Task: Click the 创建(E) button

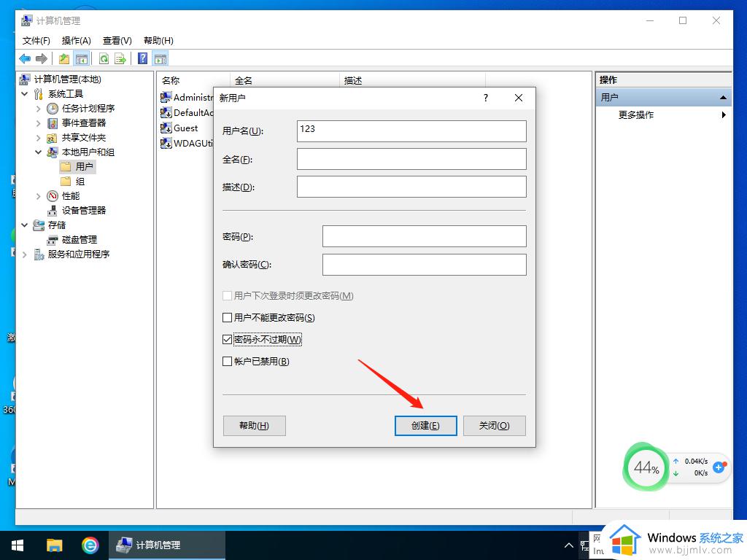Action: (426, 426)
